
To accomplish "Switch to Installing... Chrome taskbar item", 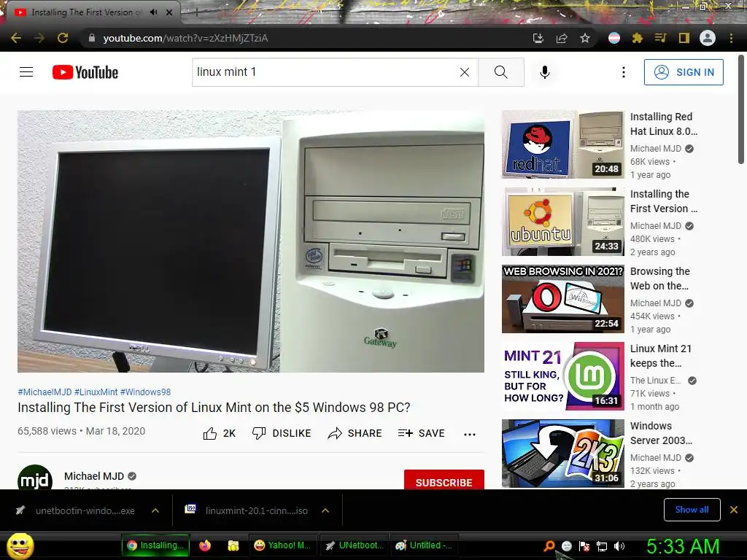I will pyautogui.click(x=155, y=545).
